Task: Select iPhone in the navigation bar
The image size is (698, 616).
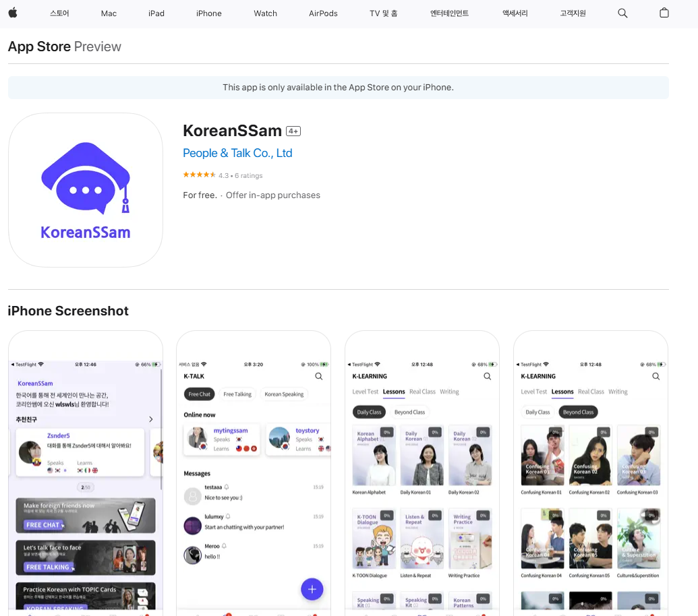Action: (209, 13)
